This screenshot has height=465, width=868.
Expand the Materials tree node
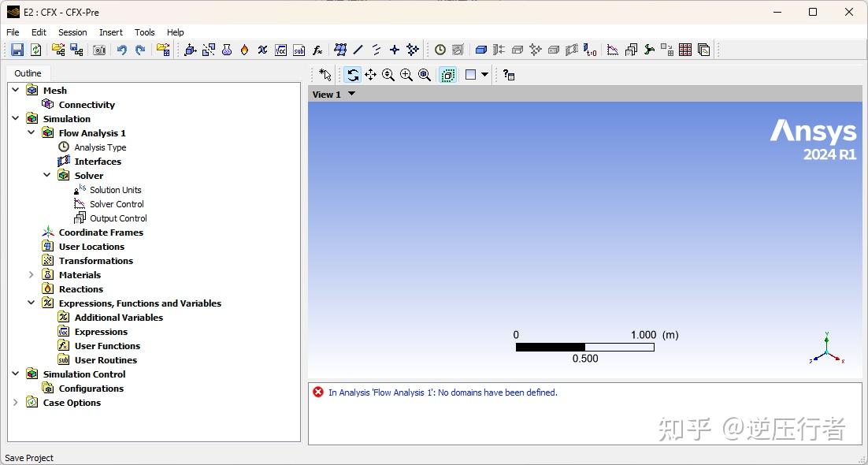pyautogui.click(x=31, y=274)
